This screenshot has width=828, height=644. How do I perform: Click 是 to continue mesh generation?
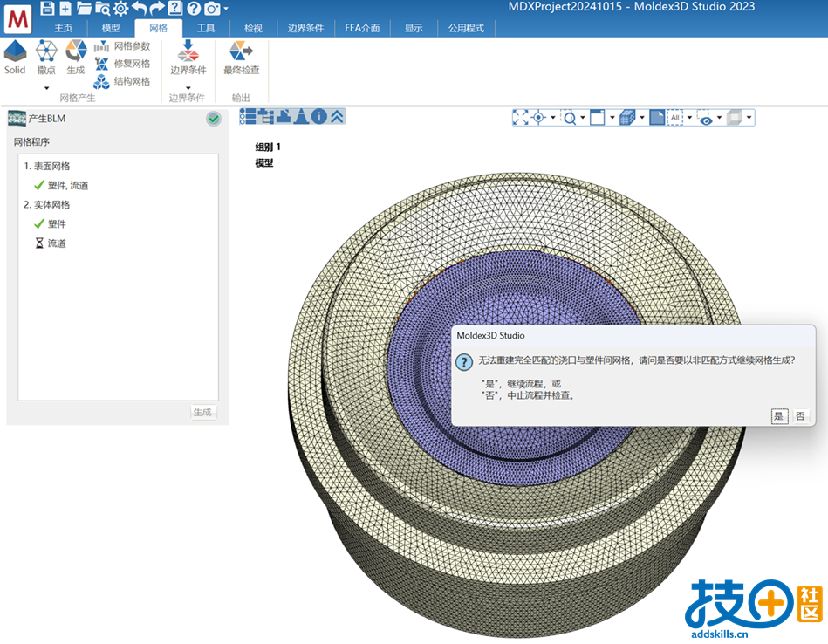(x=779, y=416)
